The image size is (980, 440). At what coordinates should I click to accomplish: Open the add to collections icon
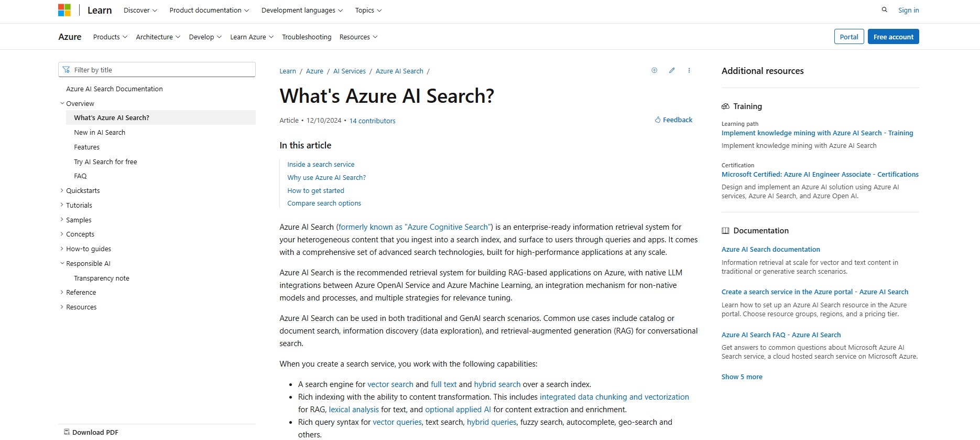[654, 70]
